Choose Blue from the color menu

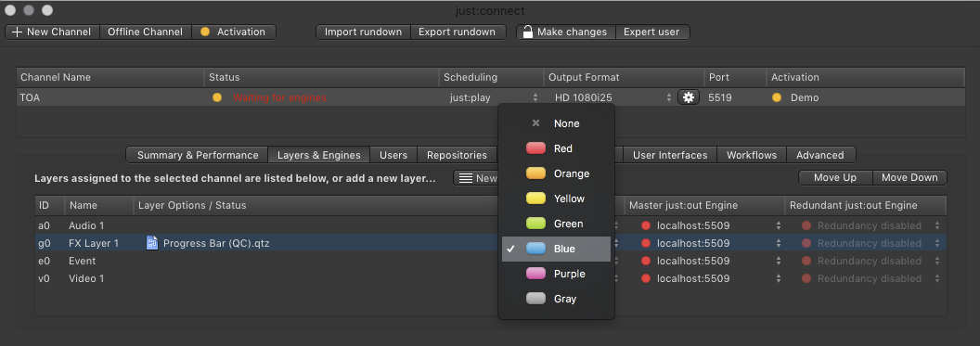point(556,249)
